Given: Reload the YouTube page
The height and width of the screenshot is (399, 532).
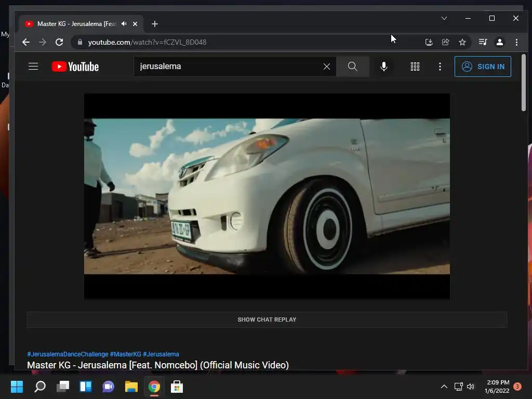Looking at the screenshot, I should 59,42.
